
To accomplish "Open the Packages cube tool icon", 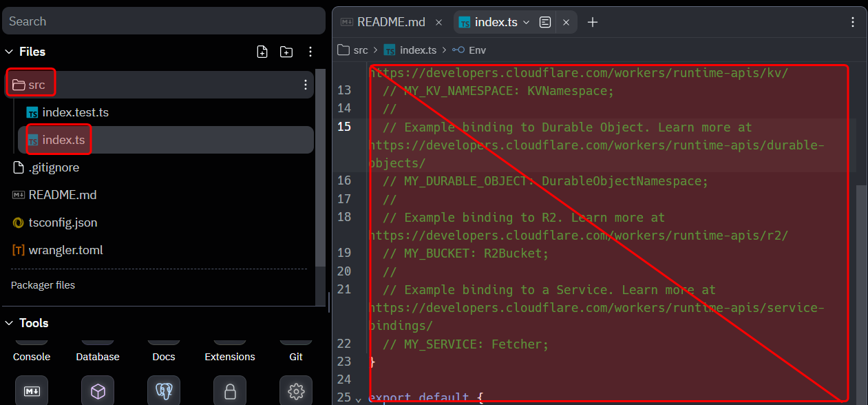I will [98, 391].
